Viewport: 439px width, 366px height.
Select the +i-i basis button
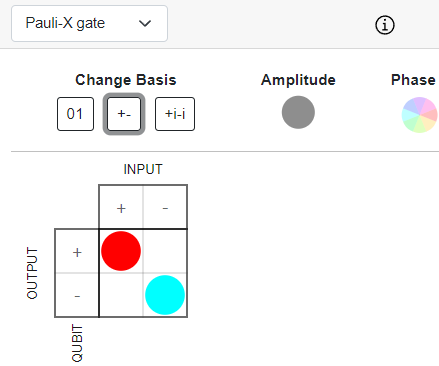pos(175,114)
